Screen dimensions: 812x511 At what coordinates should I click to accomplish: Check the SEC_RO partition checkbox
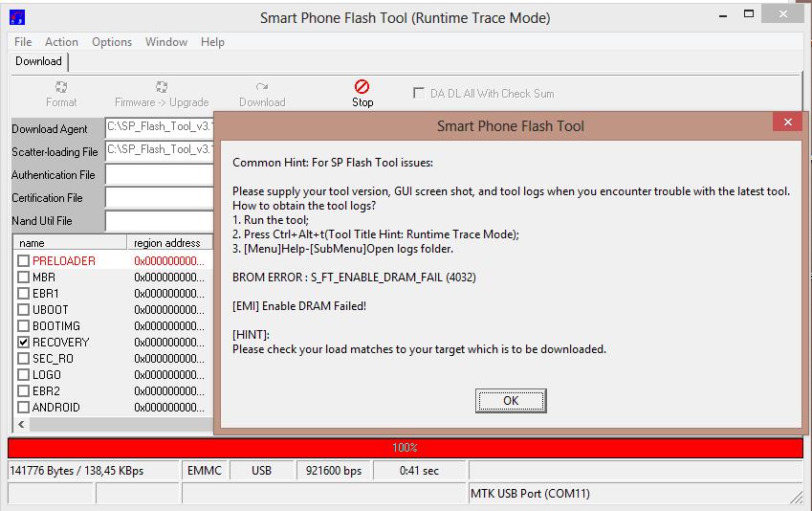point(23,358)
